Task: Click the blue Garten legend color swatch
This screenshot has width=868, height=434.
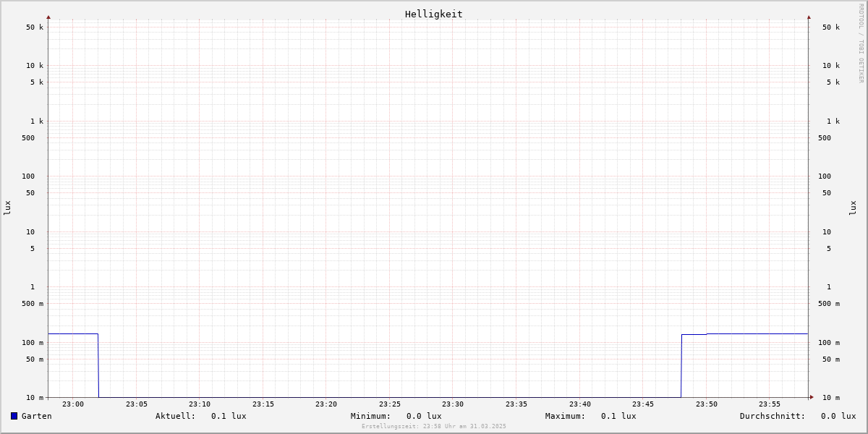Action: (14, 416)
